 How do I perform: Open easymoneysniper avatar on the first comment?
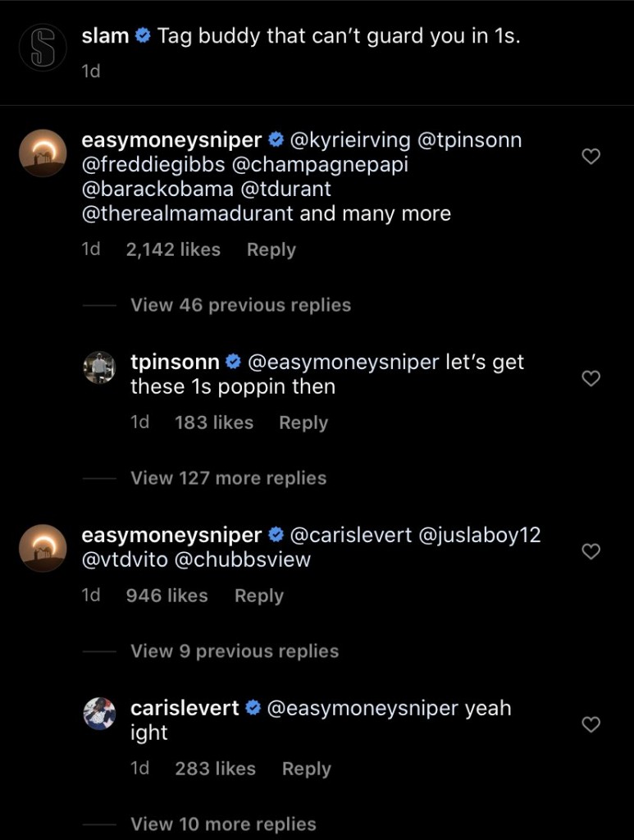coord(43,153)
